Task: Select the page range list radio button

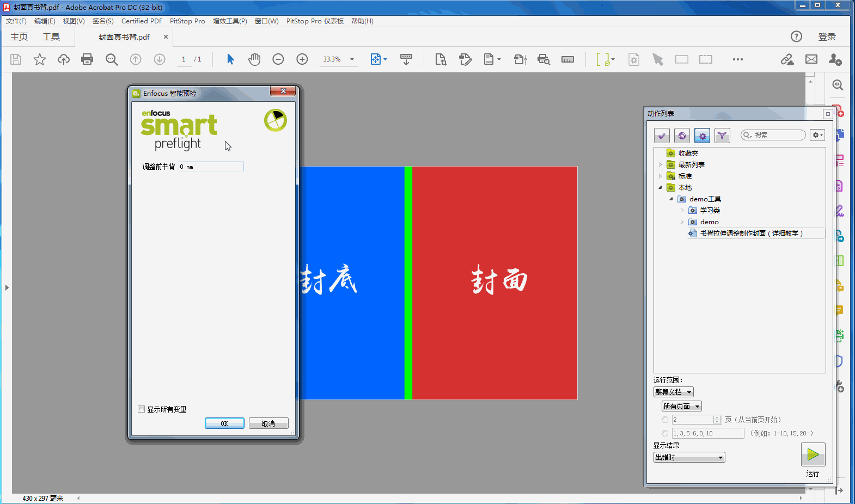Action: tap(665, 433)
